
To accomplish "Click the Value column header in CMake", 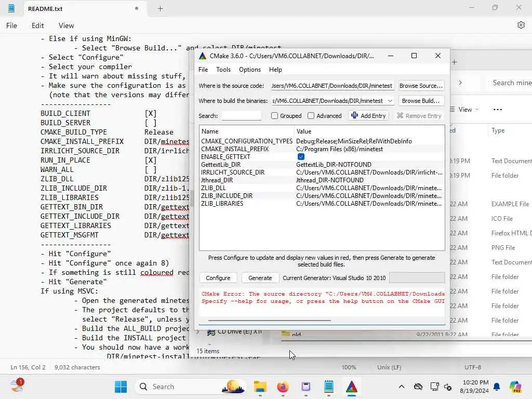I will coord(369,131).
